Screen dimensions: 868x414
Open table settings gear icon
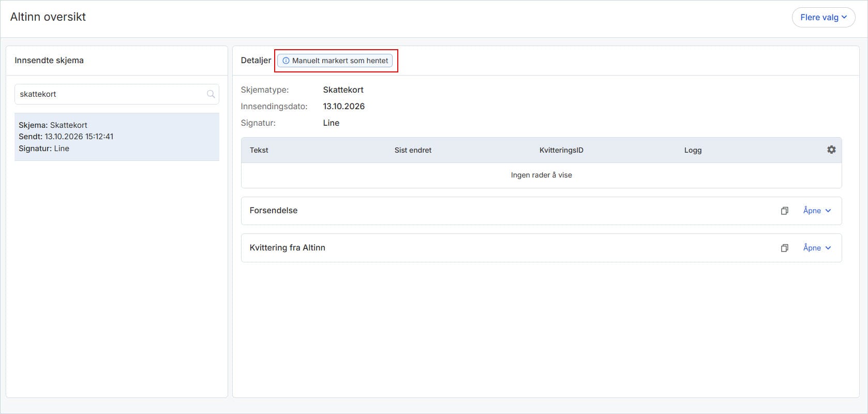(x=831, y=150)
